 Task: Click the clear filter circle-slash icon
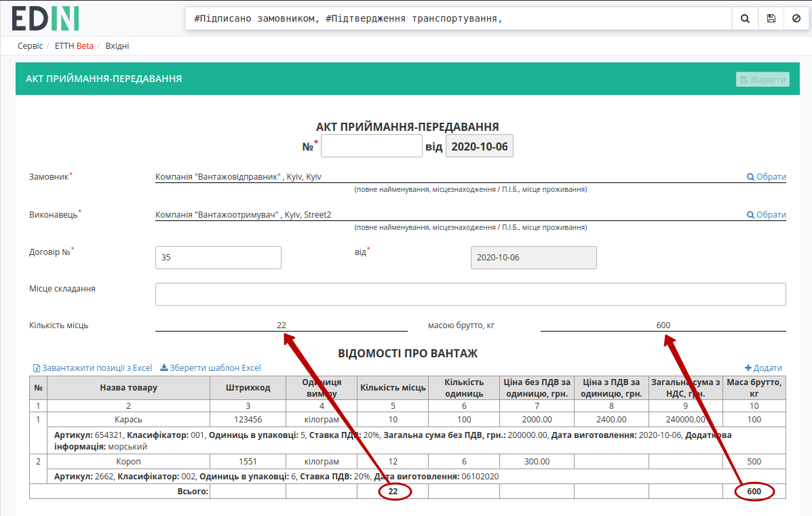coord(796,18)
